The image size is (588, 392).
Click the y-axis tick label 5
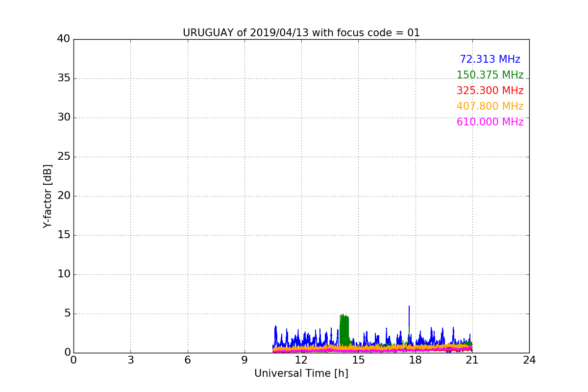67,314
